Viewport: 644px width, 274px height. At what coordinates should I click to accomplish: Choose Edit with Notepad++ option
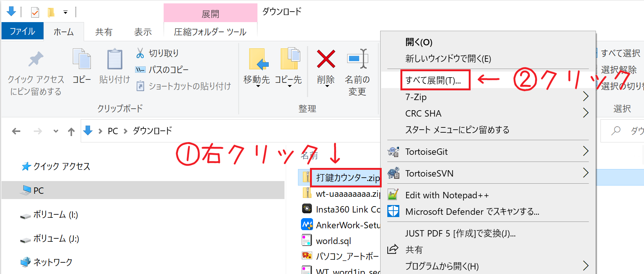(447, 195)
